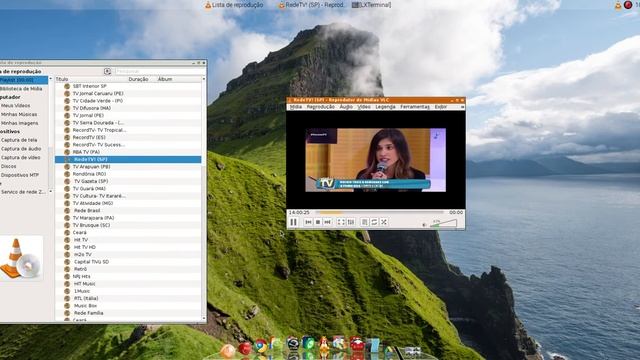640x360 pixels.
Task: Select TV Gazeta (SP) channel
Action: coord(128,181)
